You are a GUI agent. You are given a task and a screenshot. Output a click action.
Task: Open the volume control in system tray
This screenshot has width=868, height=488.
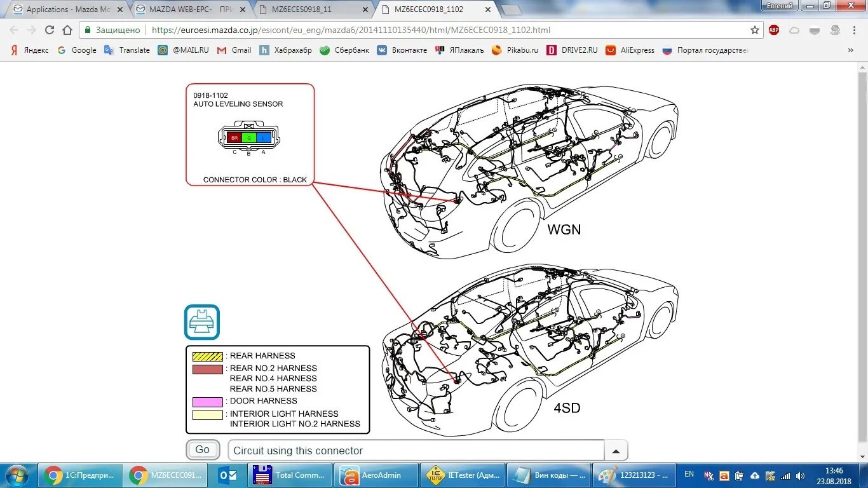[799, 475]
